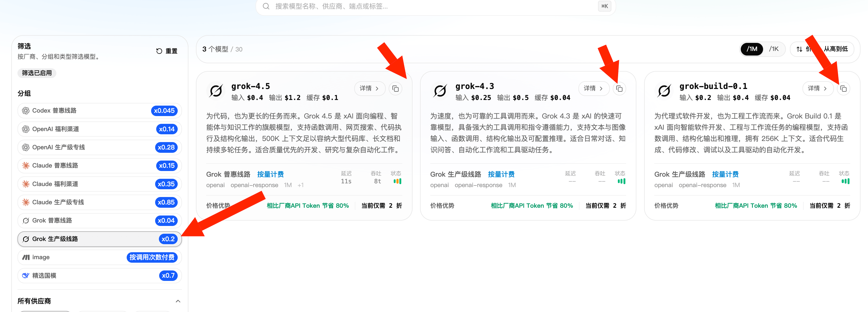Click the openai-response tag on the grok-build-0.1 card
This screenshot has width=868, height=312.
pos(702,185)
